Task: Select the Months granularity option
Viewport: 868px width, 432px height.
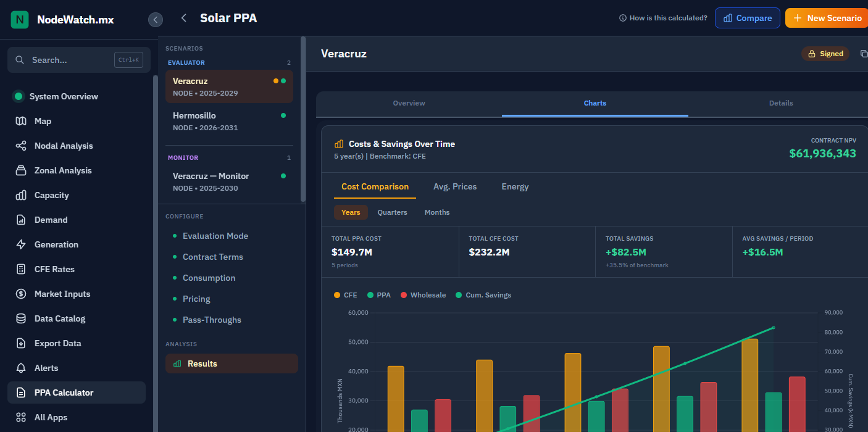Action: (437, 212)
